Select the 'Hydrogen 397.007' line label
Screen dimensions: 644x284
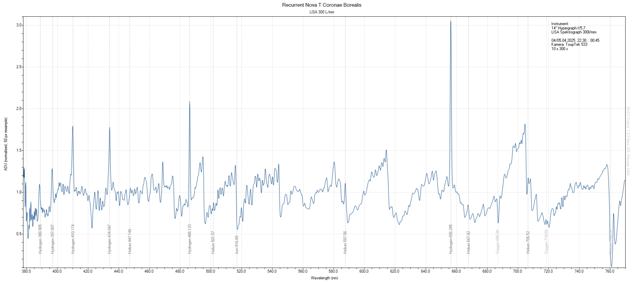pyautogui.click(x=52, y=239)
